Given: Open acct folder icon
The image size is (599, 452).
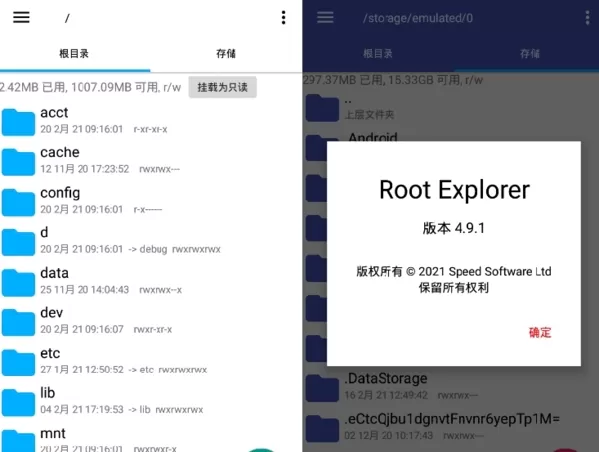Looking at the screenshot, I should 18,122.
